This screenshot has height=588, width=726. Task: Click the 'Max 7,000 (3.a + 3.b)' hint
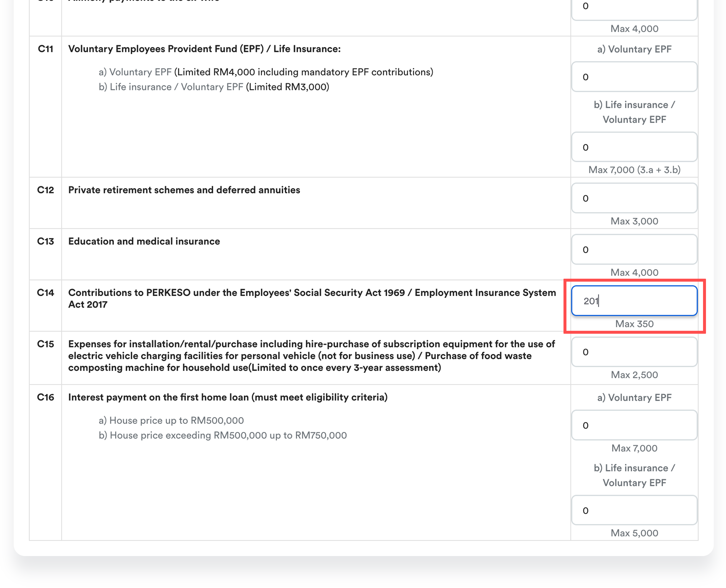[x=634, y=170]
